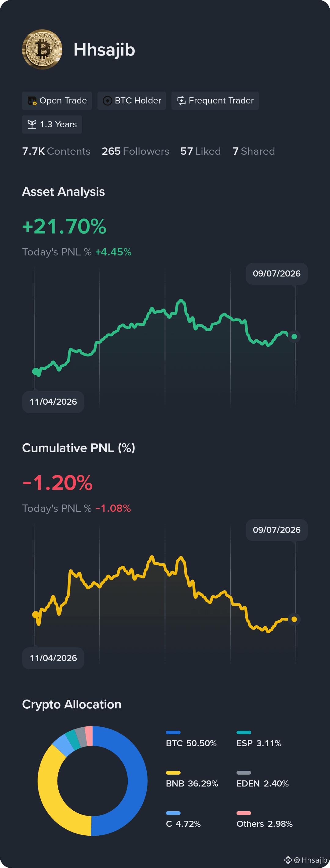Click the sprout icon beside 1.3 Years

point(32,125)
